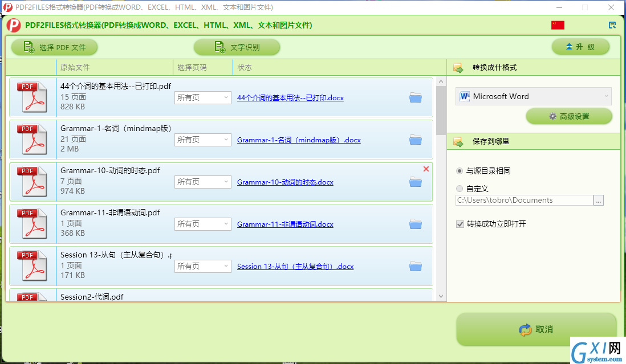Click the 原始文件 column header
This screenshot has height=364, width=626.
(115, 67)
